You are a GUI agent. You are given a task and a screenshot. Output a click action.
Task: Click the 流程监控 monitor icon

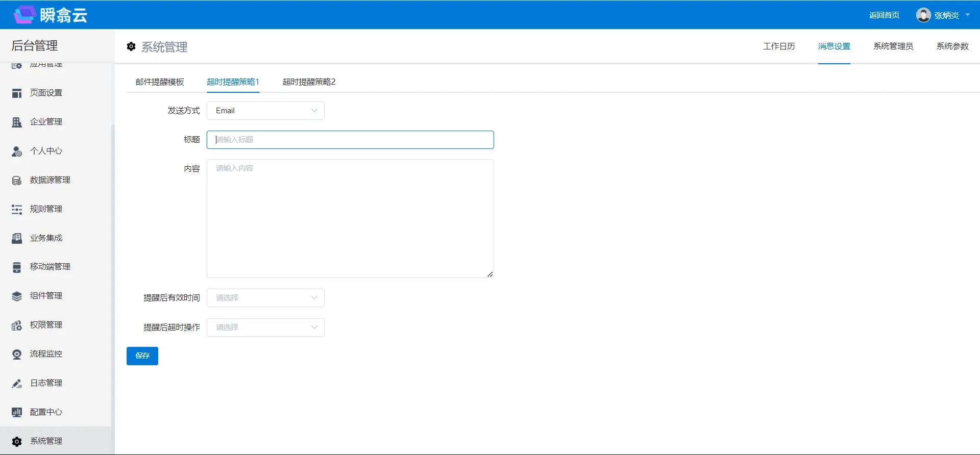coord(17,355)
